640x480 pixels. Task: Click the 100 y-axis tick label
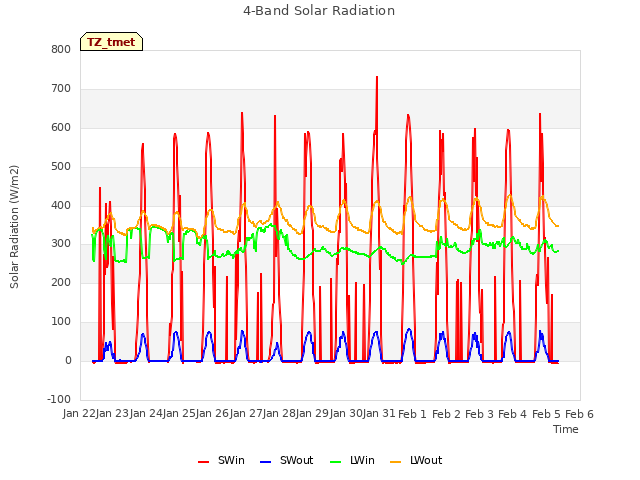pos(61,322)
